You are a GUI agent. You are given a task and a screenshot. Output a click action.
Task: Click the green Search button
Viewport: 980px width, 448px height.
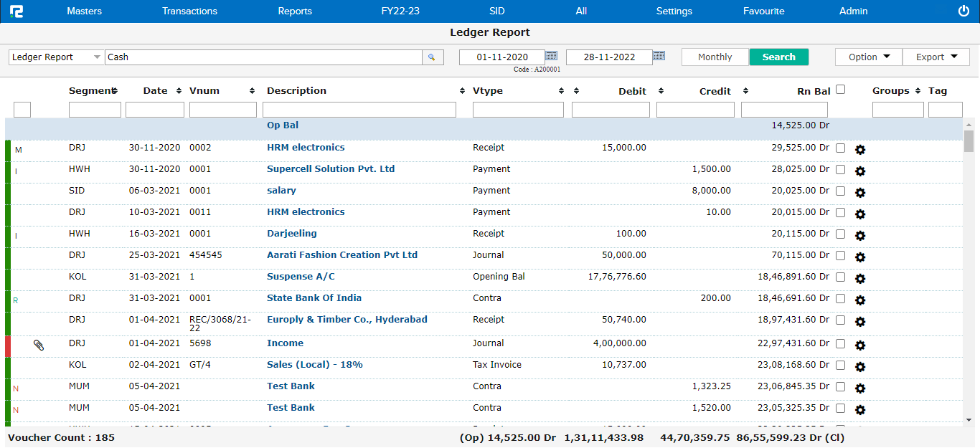pos(778,57)
